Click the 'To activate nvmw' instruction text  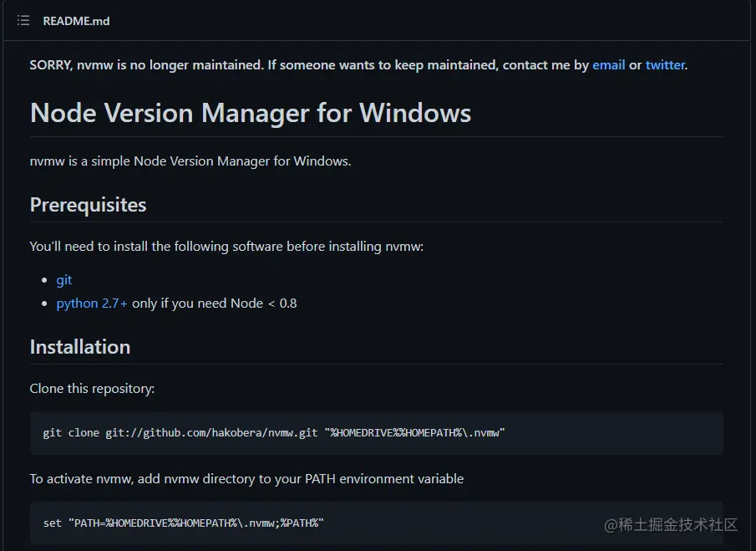pyautogui.click(x=246, y=478)
